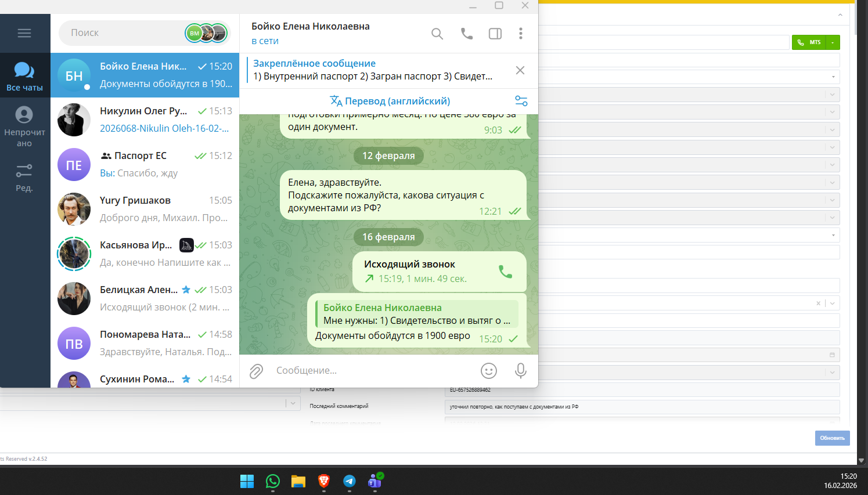Image resolution: width=868 pixels, height=495 pixels.
Task: Open WhatsApp from the taskbar
Action: [x=273, y=481]
